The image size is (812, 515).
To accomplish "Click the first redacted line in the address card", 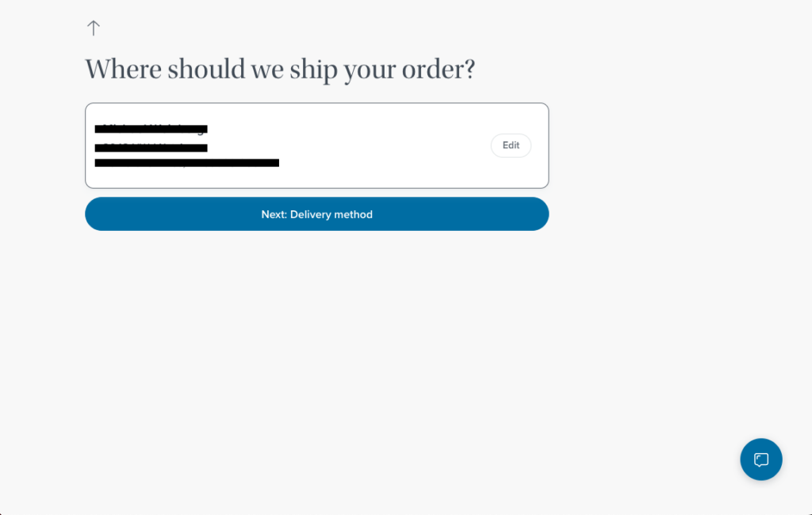I will 151,129.
